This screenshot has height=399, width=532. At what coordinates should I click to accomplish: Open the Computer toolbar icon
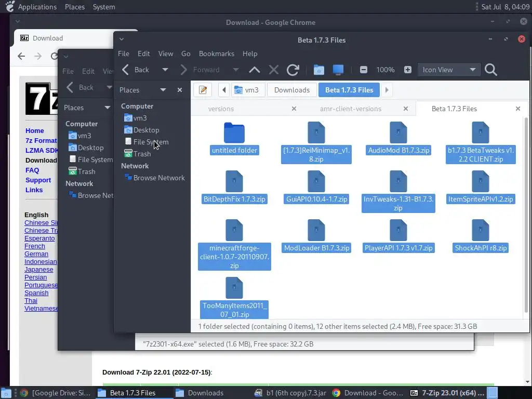(338, 70)
